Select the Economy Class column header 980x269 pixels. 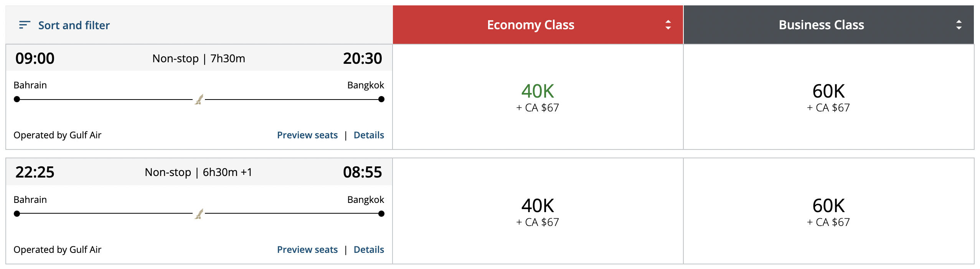(531, 25)
